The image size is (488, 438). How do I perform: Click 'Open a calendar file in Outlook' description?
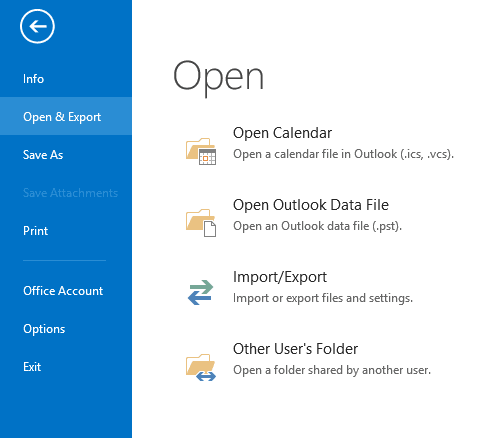coord(343,154)
